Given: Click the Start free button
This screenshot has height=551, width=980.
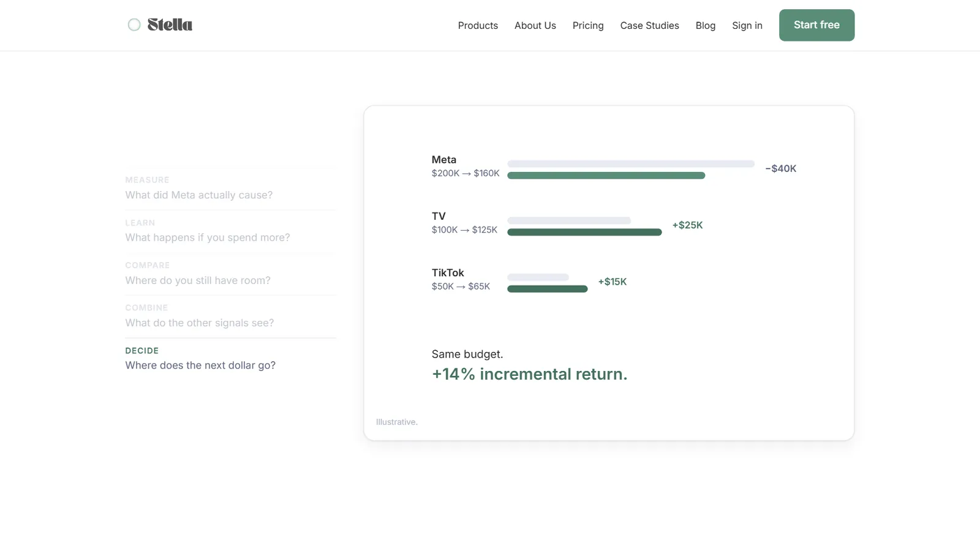Looking at the screenshot, I should coord(816,25).
